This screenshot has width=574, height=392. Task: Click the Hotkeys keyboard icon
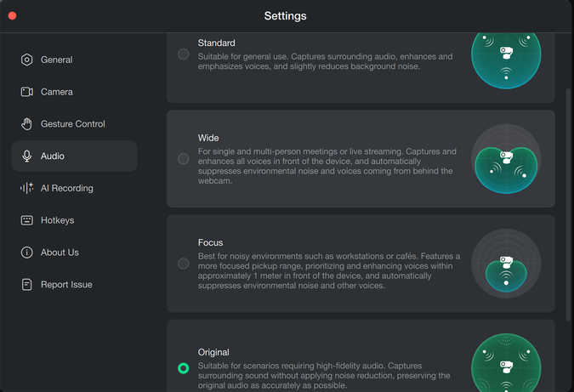(26, 220)
